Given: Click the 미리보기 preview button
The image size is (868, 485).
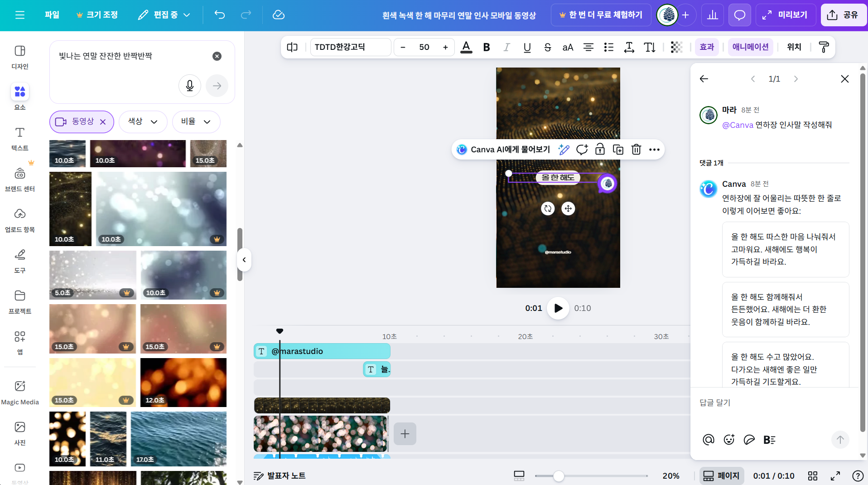Looking at the screenshot, I should 786,15.
